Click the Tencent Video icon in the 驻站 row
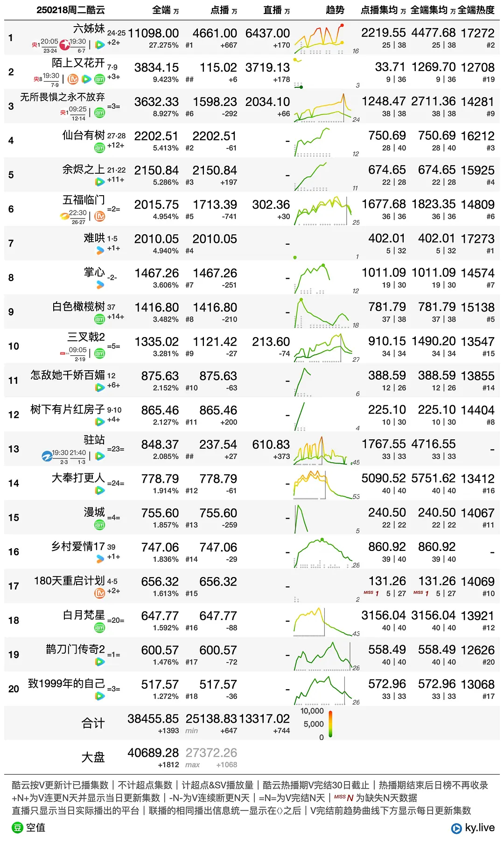The width and height of the screenshot is (504, 846). tap(99, 456)
